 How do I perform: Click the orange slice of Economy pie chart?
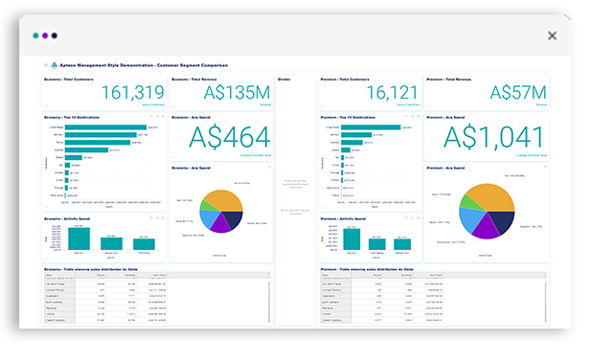(x=223, y=199)
